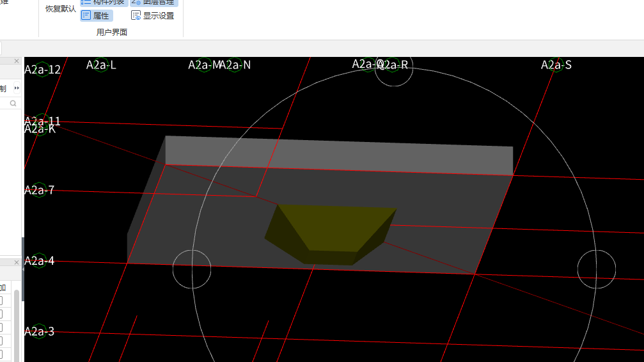Click axis label A2a-12
The image size is (644, 362).
pyautogui.click(x=42, y=70)
